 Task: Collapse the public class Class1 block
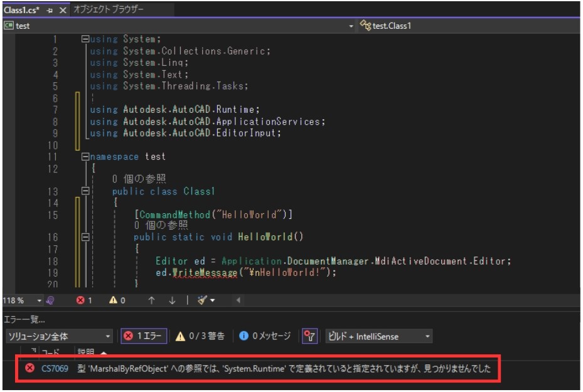85,191
